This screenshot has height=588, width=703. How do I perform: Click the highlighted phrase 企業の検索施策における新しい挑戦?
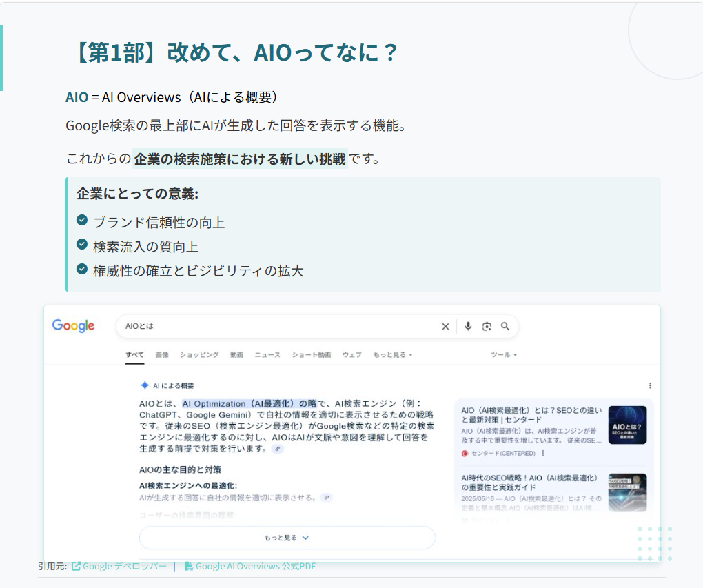(240, 159)
